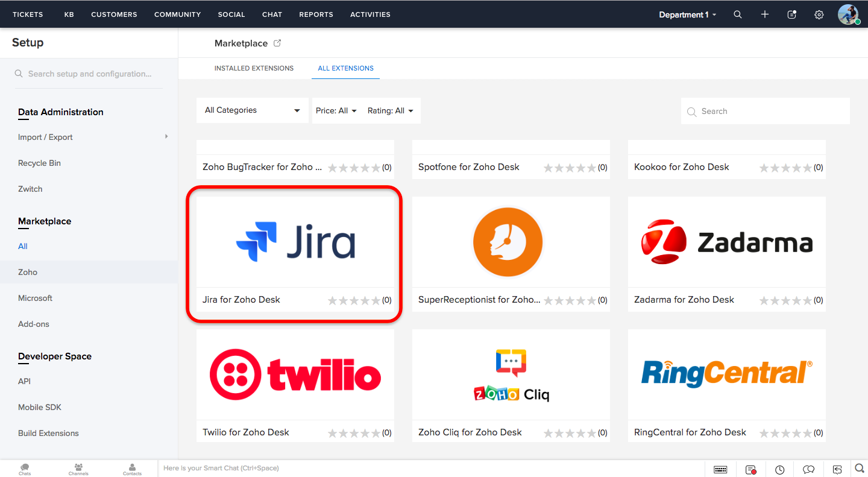Click the star rating of RingCentral extension
The width and height of the screenshot is (868, 477).
pos(786,433)
